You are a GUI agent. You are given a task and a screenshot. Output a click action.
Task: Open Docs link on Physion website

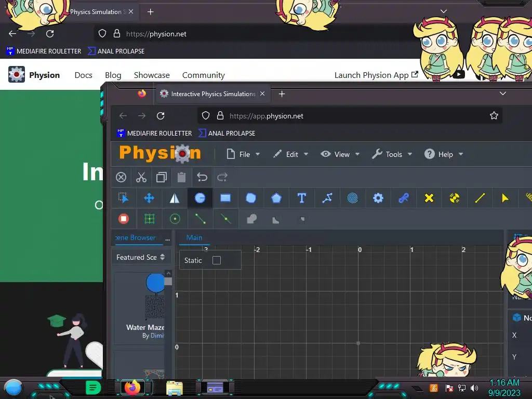84,75
